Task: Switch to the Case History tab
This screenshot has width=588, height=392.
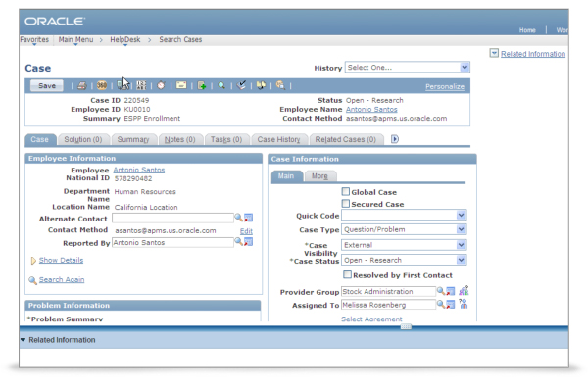Action: pyautogui.click(x=279, y=140)
